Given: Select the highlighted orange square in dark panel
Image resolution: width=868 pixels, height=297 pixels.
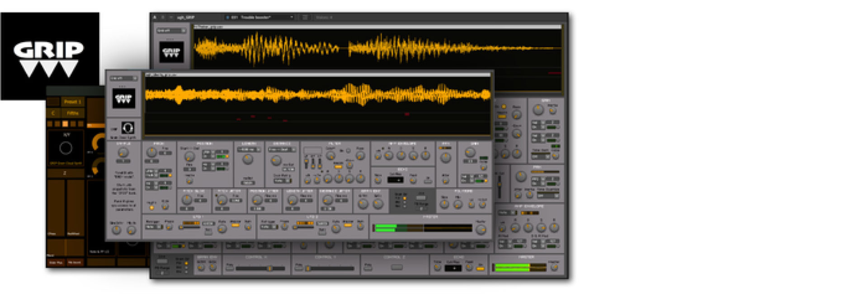Looking at the screenshot, I should (65, 123).
